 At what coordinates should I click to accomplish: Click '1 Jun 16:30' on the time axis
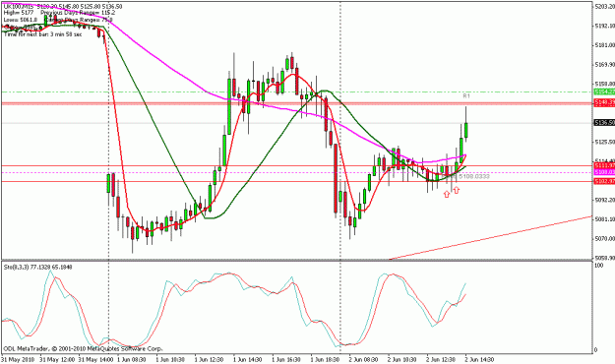(x=286, y=359)
